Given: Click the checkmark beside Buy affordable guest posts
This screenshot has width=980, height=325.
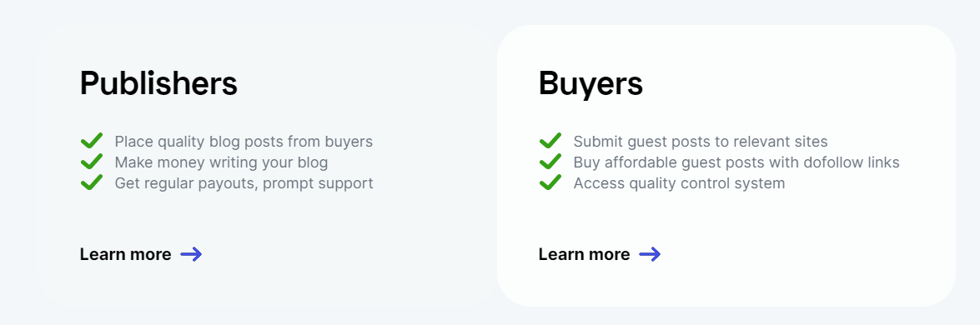Looking at the screenshot, I should 550,162.
